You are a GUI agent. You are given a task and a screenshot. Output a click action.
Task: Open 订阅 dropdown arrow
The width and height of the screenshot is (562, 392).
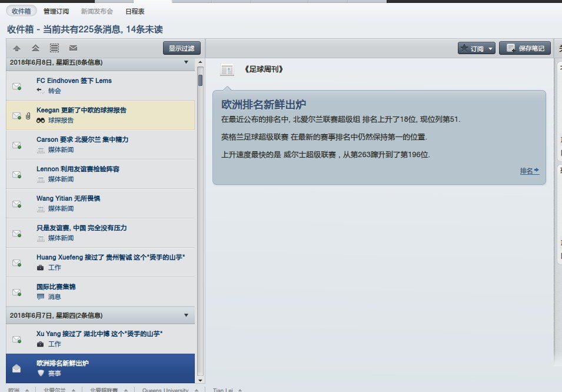[x=490, y=48]
